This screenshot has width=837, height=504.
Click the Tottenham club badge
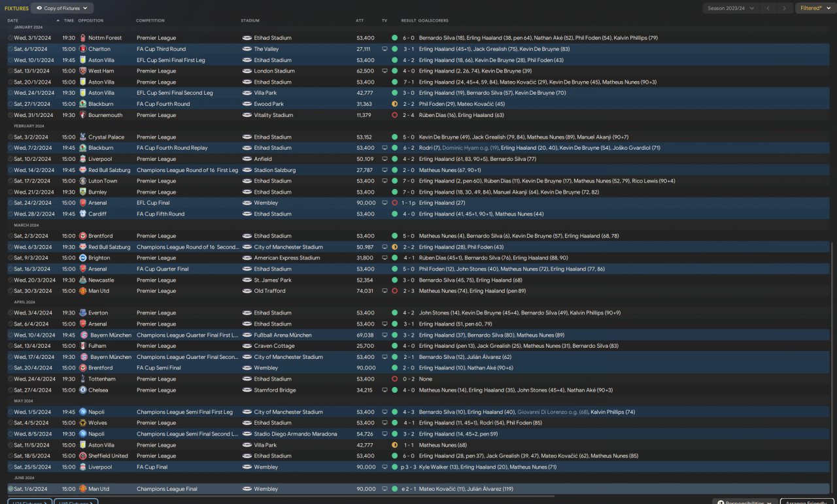coord(82,379)
